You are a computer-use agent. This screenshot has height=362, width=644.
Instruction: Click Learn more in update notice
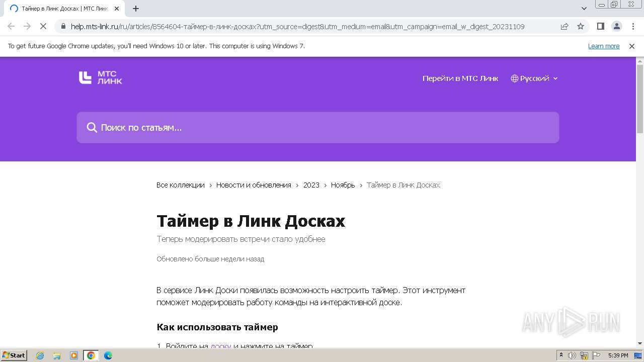click(x=604, y=46)
